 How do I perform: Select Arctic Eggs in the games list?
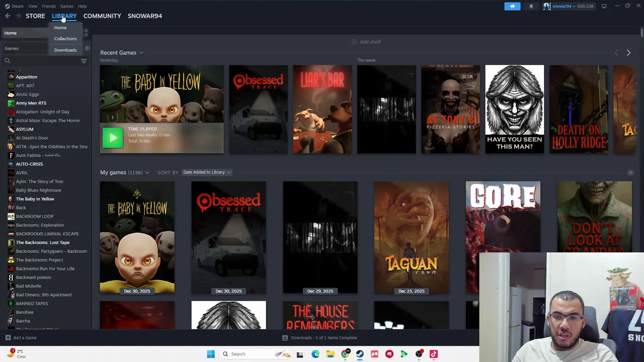[x=27, y=95]
